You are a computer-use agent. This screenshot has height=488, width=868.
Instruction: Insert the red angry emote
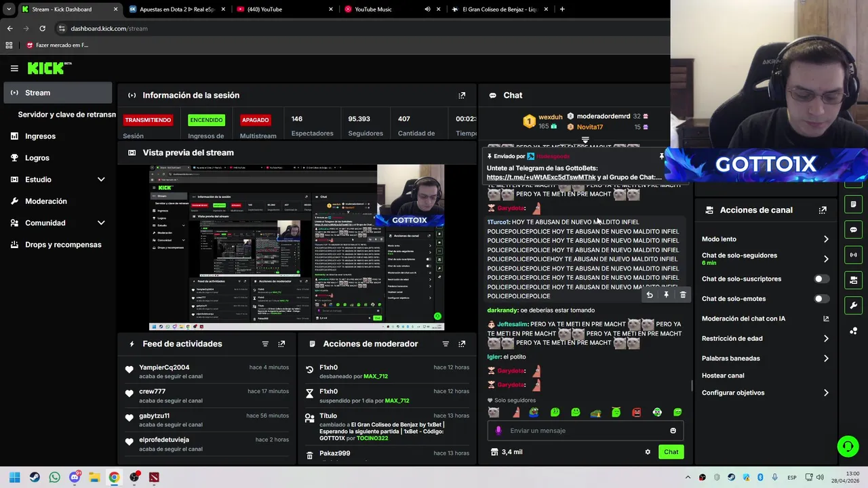[x=637, y=412]
